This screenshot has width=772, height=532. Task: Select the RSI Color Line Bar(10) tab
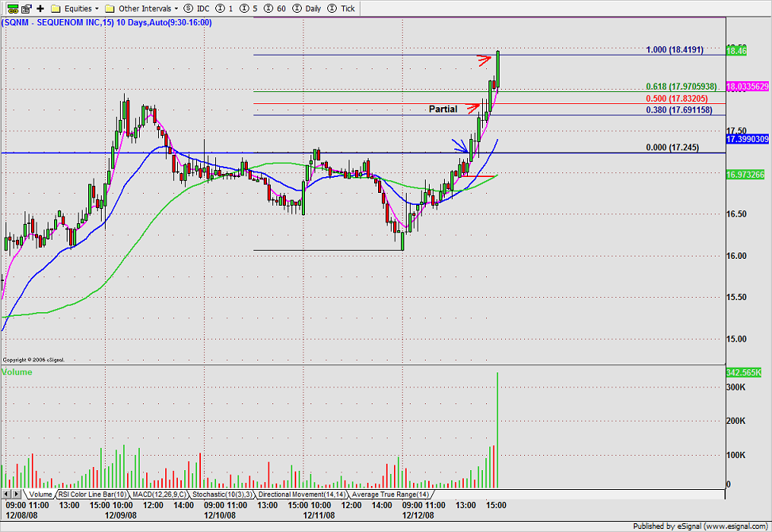coord(92,494)
